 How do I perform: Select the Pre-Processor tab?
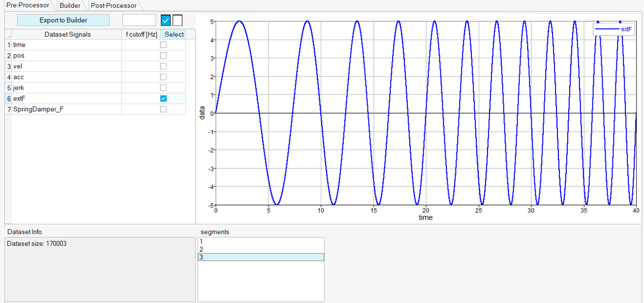[28, 5]
